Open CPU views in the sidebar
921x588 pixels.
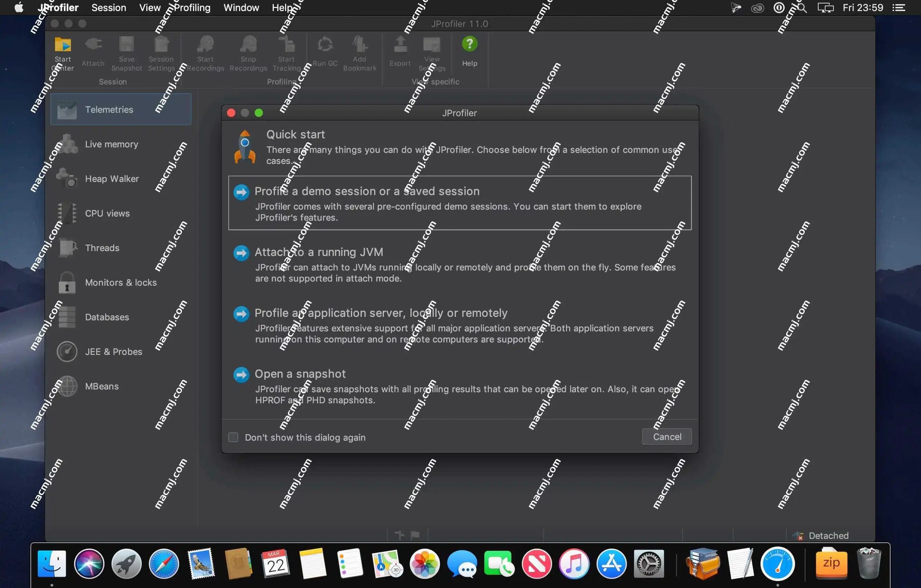click(121, 213)
